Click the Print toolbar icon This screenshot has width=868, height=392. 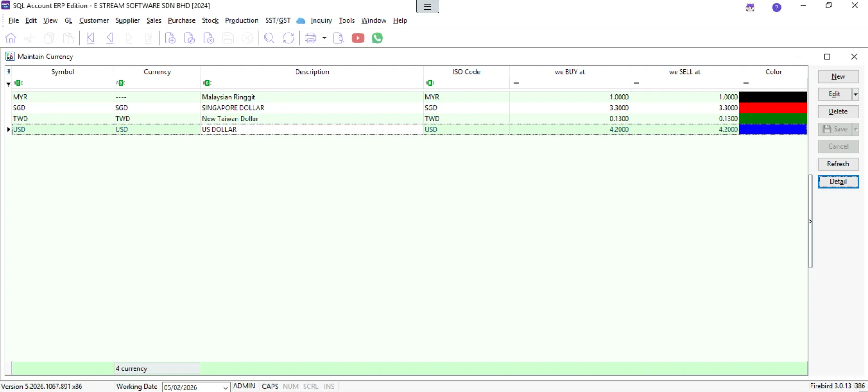[x=310, y=38]
